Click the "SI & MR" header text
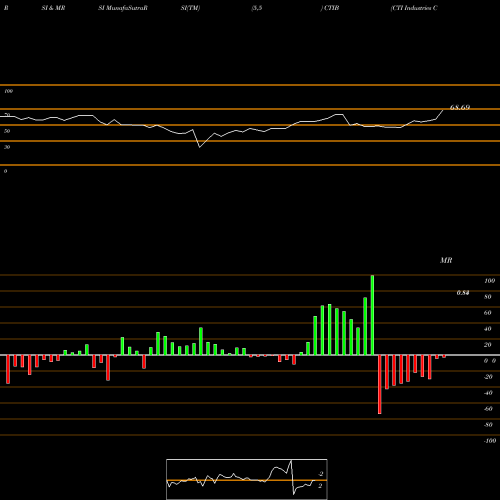 53,8
